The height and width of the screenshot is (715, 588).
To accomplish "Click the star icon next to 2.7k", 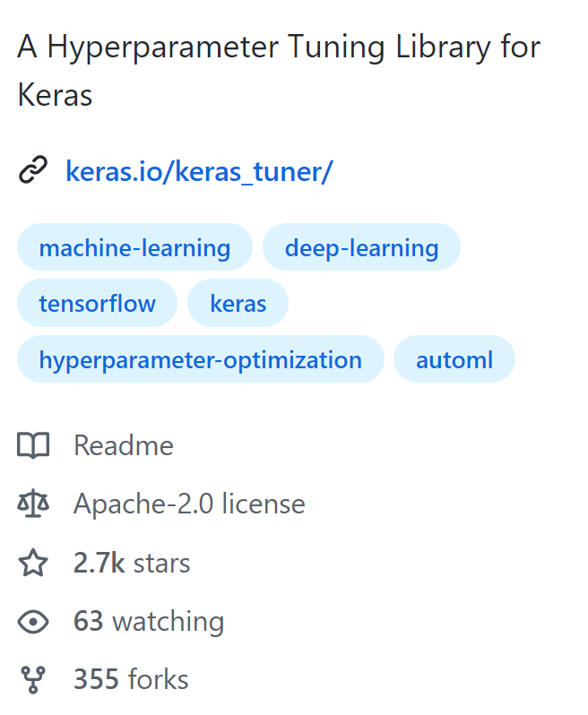I will click(33, 563).
